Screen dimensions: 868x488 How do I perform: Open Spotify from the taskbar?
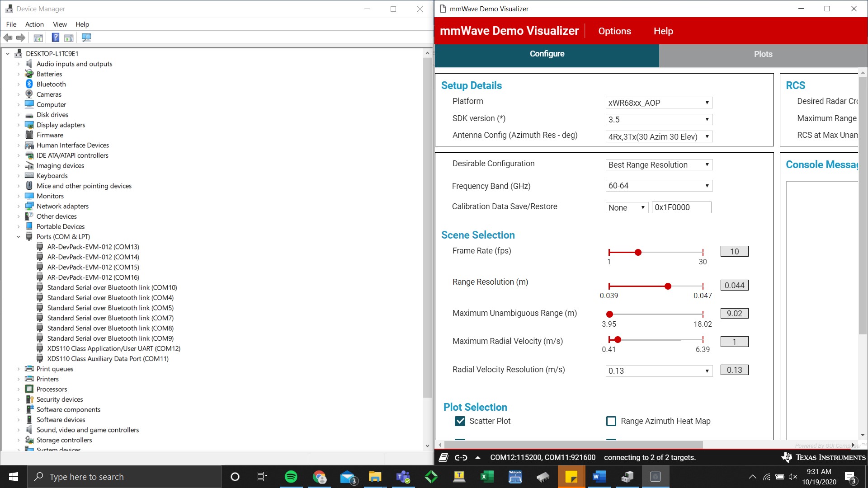(291, 477)
